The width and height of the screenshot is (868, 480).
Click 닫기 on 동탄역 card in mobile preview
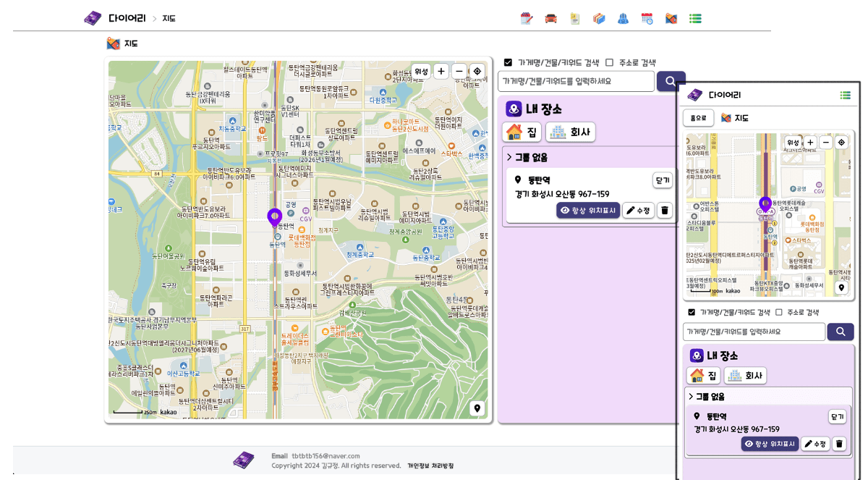click(x=837, y=417)
